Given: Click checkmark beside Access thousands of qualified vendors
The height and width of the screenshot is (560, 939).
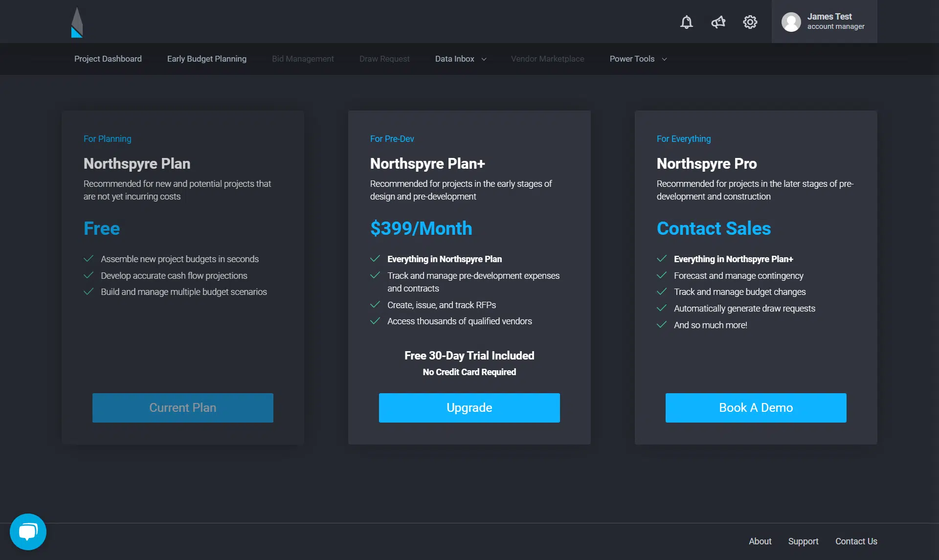Looking at the screenshot, I should click(x=375, y=321).
